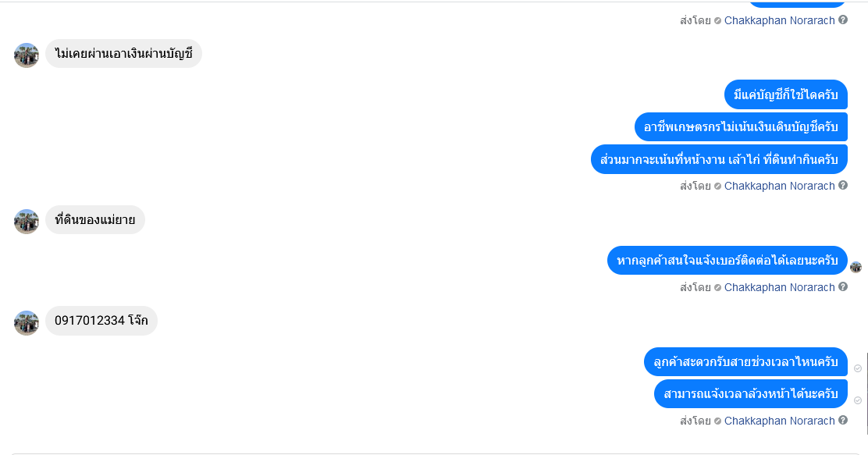Open avatar beside 0917012334 โจ๊ก message
Image resolution: width=868 pixels, height=455 pixels.
pos(26,322)
